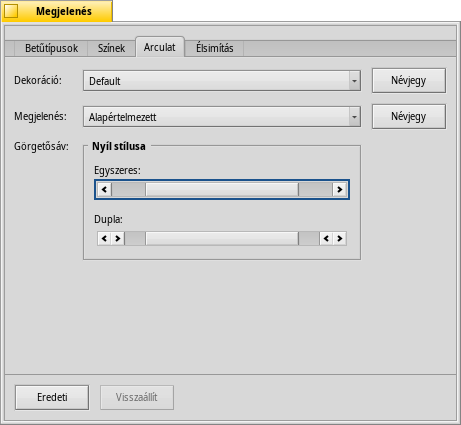Image resolution: width=461 pixels, height=425 pixels.
Task: Select the Egyszeres single arrow scrollbar style
Action: [222, 190]
